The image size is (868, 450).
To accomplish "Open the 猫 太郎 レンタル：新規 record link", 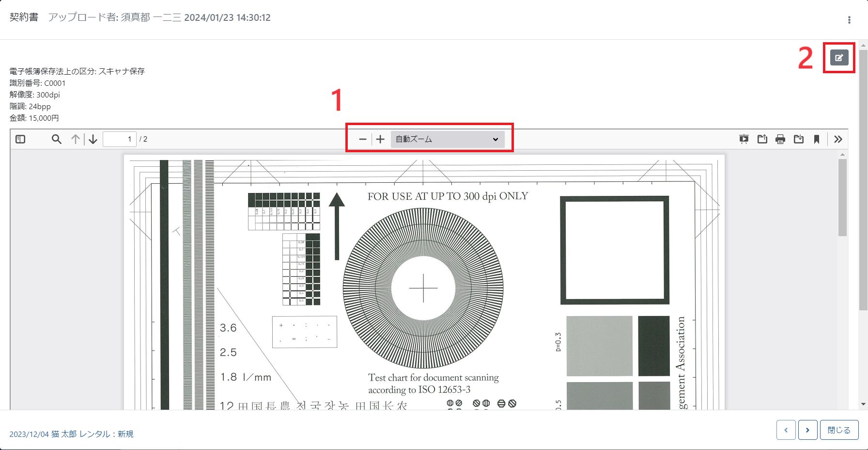I will (72, 434).
